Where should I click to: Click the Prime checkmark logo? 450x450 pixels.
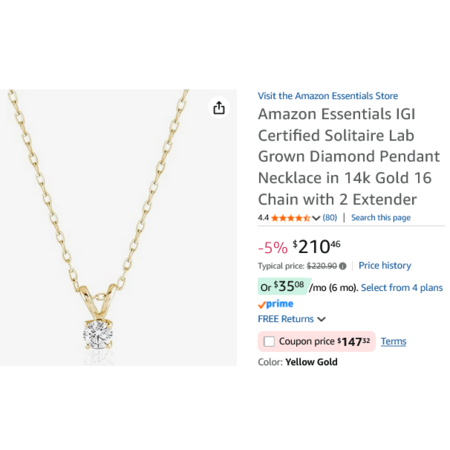275,304
